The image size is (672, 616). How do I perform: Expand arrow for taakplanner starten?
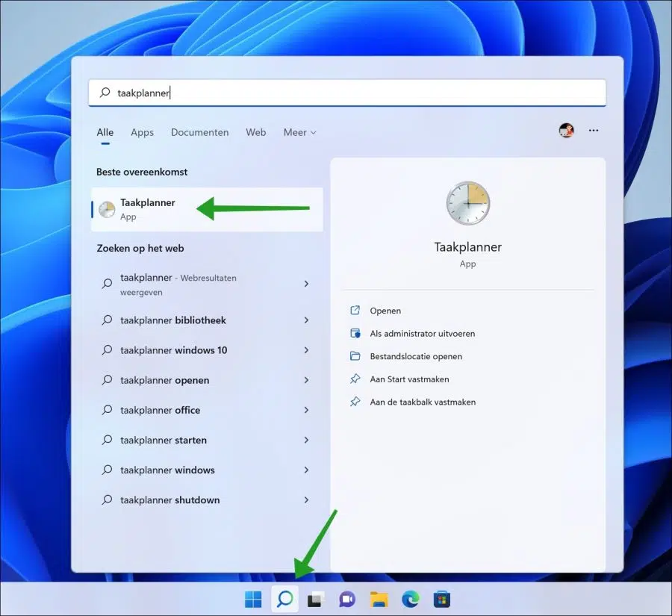click(306, 441)
